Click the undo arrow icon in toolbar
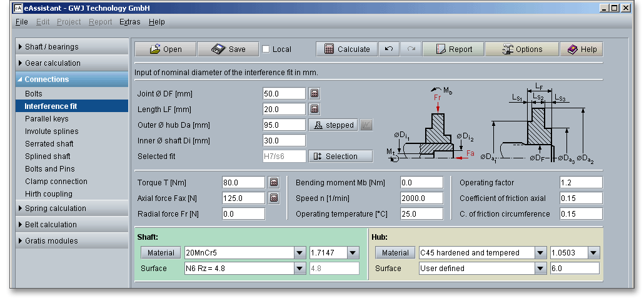Screen dimensions: 644x298 point(388,49)
